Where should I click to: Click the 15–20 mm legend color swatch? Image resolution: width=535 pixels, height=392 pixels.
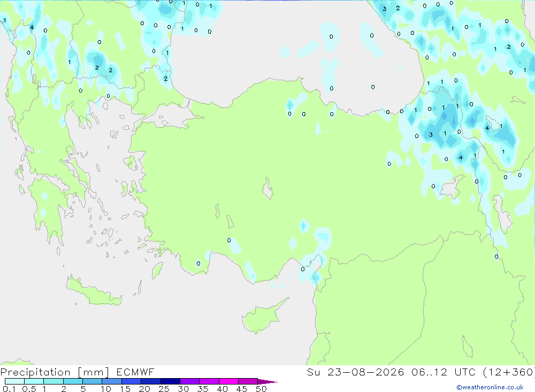(131, 381)
